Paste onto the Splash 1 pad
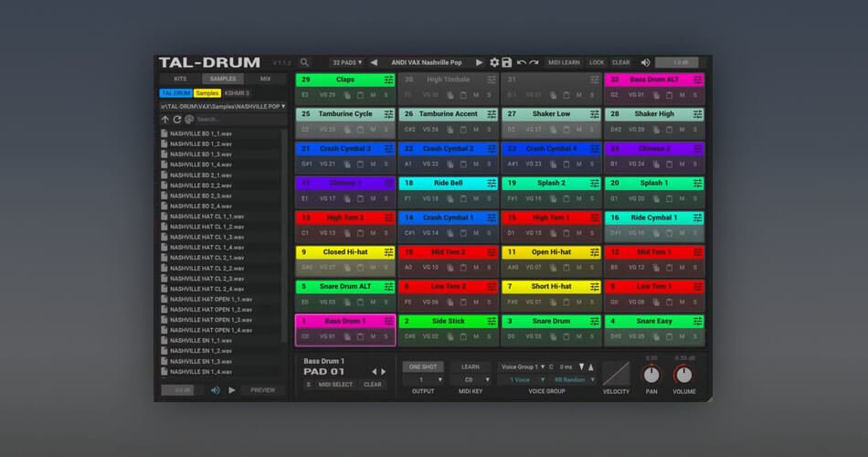The height and width of the screenshot is (457, 868). [x=669, y=199]
